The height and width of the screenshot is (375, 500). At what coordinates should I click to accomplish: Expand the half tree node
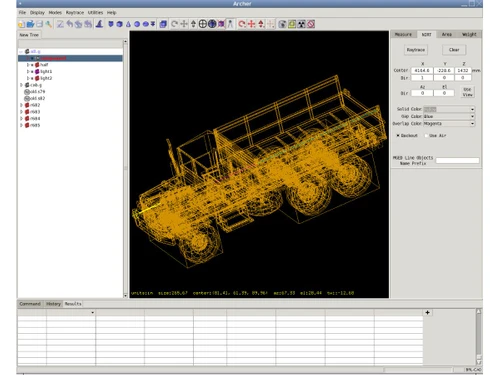[28, 65]
